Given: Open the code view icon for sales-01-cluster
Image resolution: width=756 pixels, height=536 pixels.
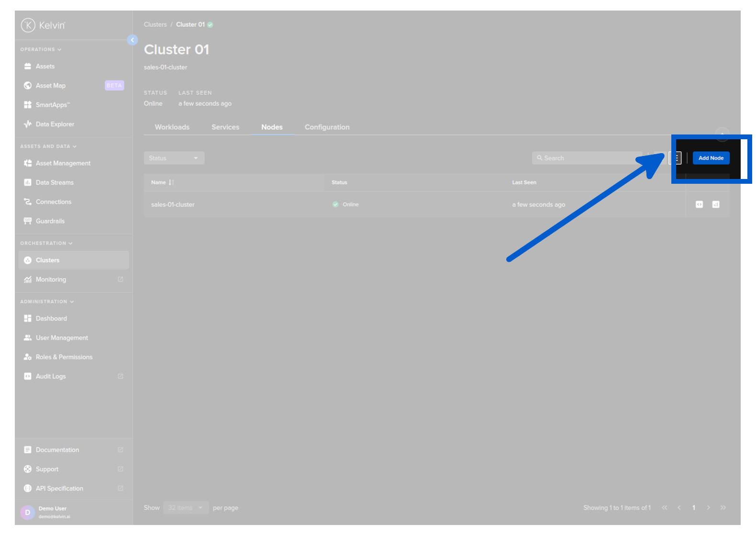Looking at the screenshot, I should tap(699, 204).
